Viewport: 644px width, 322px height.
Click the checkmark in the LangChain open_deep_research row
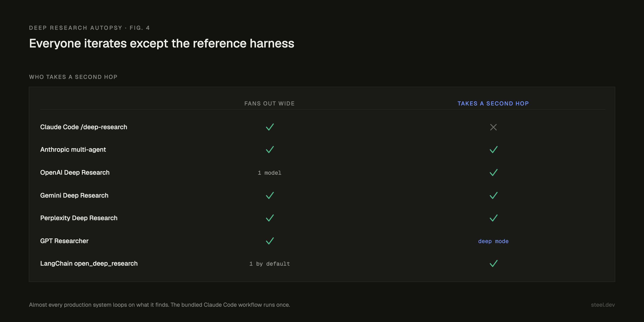(493, 263)
